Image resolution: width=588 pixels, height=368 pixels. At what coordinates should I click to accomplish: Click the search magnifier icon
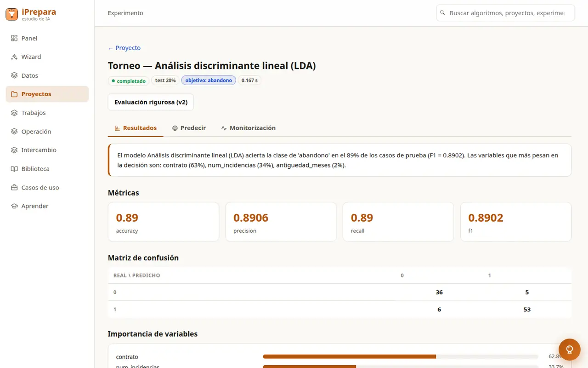(442, 13)
